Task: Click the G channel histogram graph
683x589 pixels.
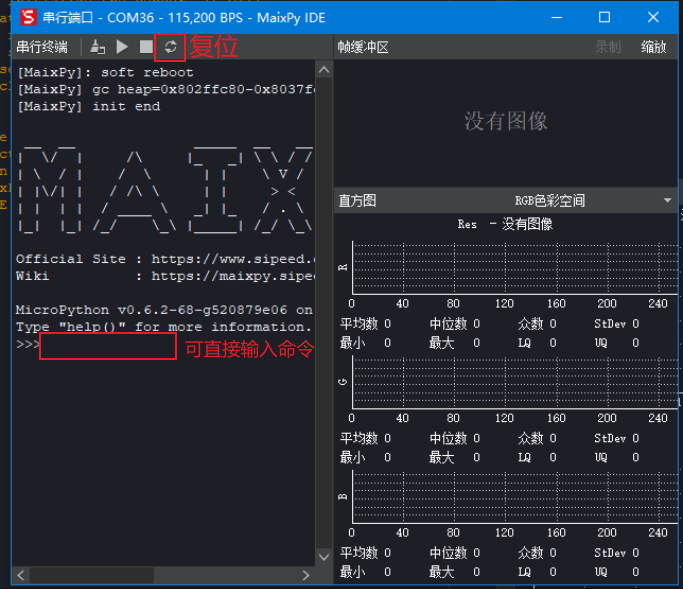Action: (x=515, y=382)
